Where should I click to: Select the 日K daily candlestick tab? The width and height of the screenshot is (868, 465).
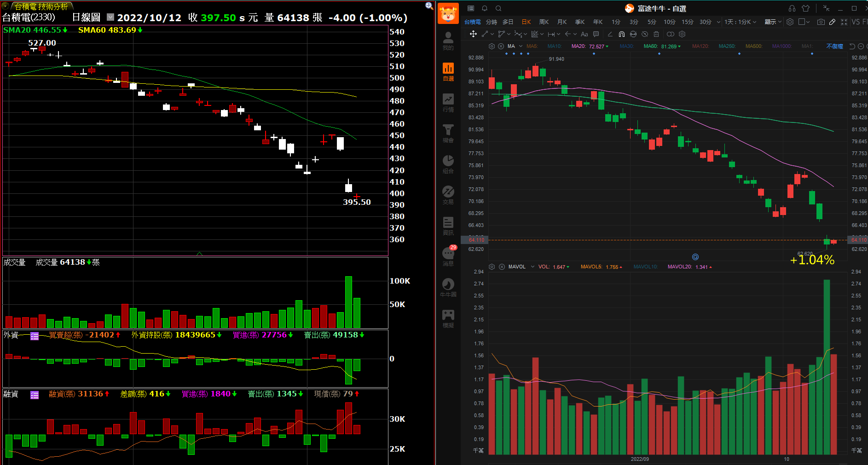click(x=526, y=22)
